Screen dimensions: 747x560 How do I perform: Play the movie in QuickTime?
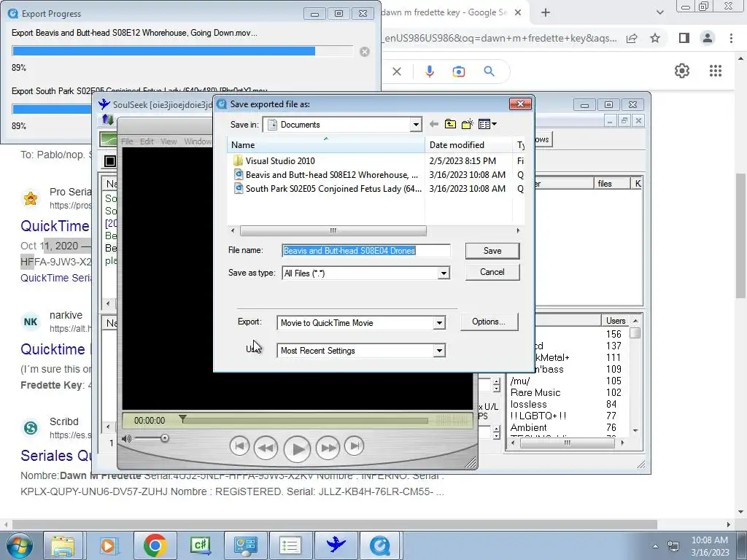point(298,448)
